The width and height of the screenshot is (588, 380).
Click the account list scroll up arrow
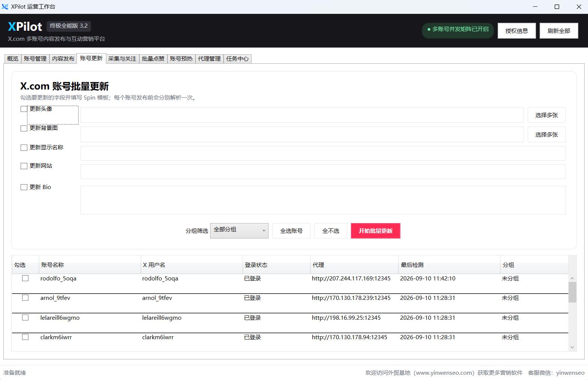pos(572,278)
